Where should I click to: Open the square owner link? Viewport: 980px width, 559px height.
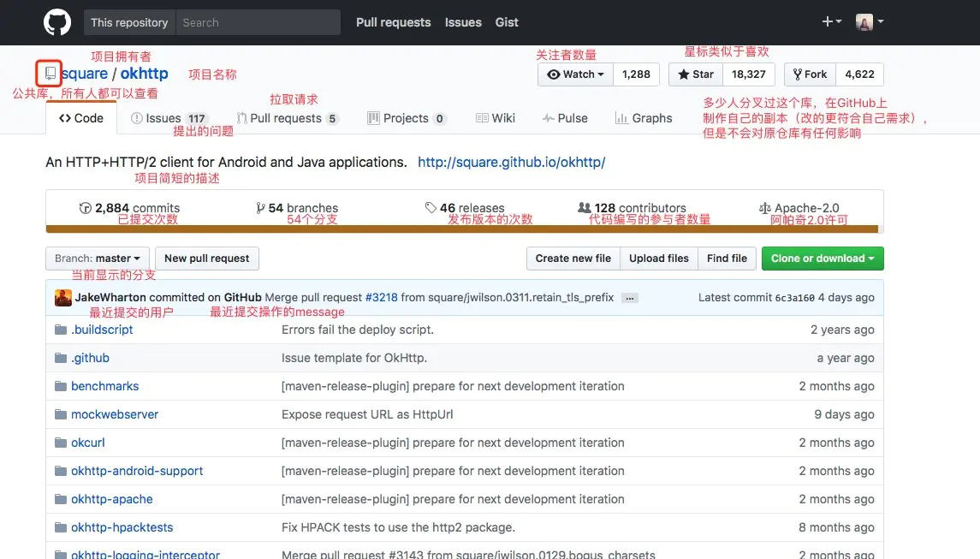coord(85,74)
